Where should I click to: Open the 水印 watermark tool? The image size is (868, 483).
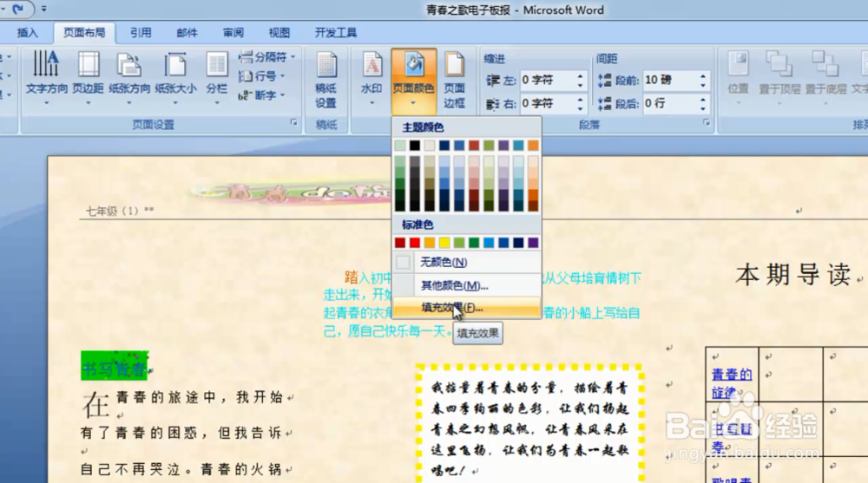click(x=372, y=77)
